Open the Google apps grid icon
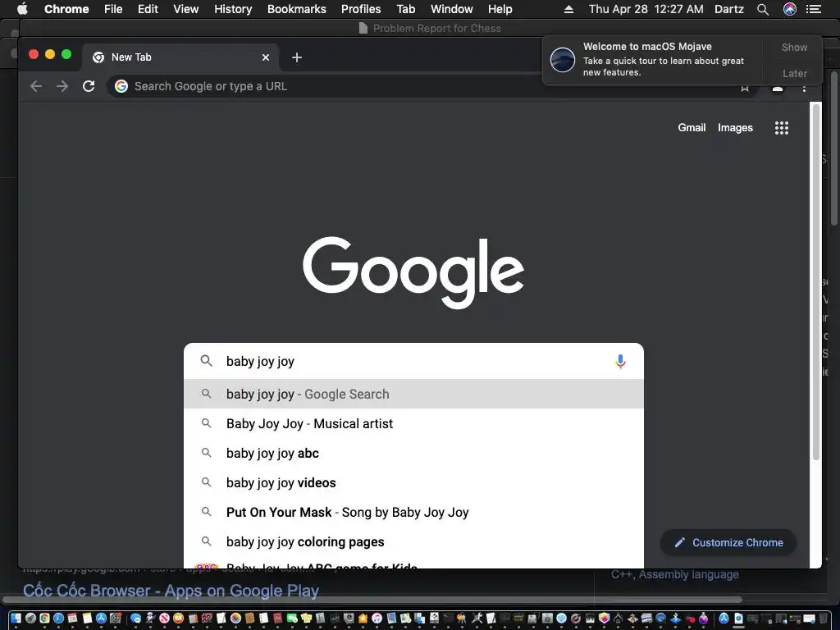This screenshot has height=630, width=840. pos(781,127)
